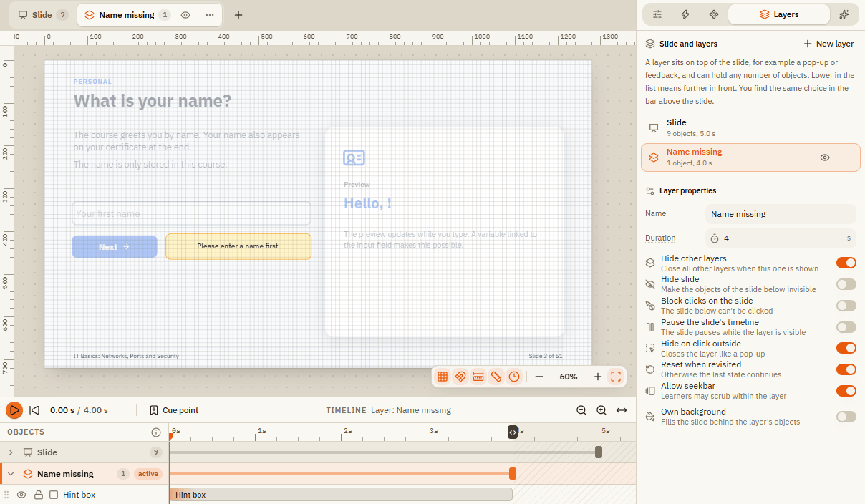Click the timeline end marker at 4s
Image resolution: width=865 pixels, height=504 pixels.
click(x=513, y=432)
